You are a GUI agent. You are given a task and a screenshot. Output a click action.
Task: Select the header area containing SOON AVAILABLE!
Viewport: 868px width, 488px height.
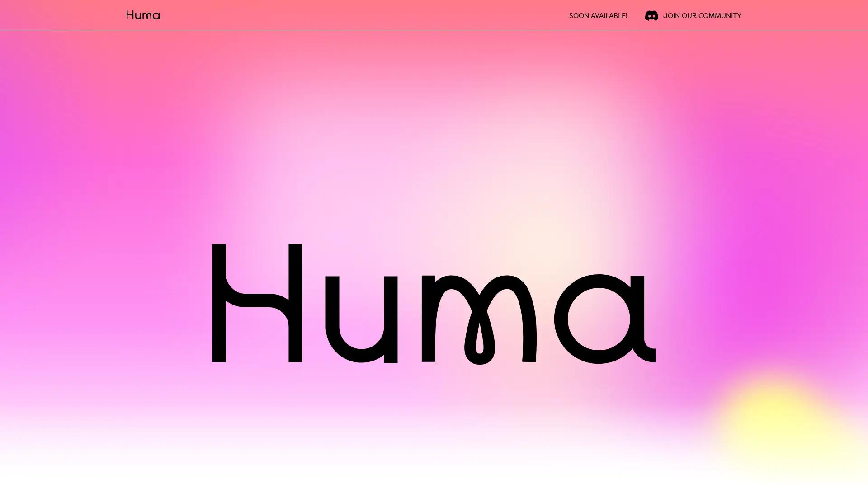(598, 15)
